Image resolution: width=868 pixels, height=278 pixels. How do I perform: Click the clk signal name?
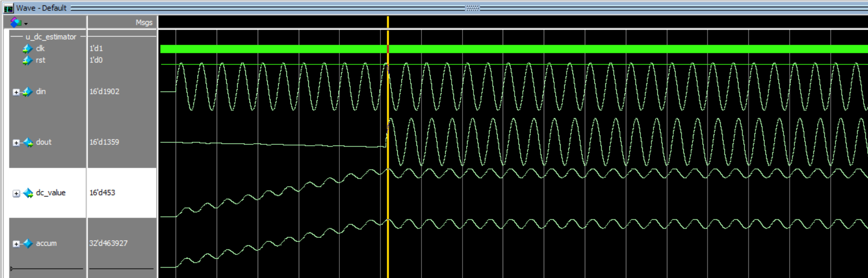coord(40,48)
